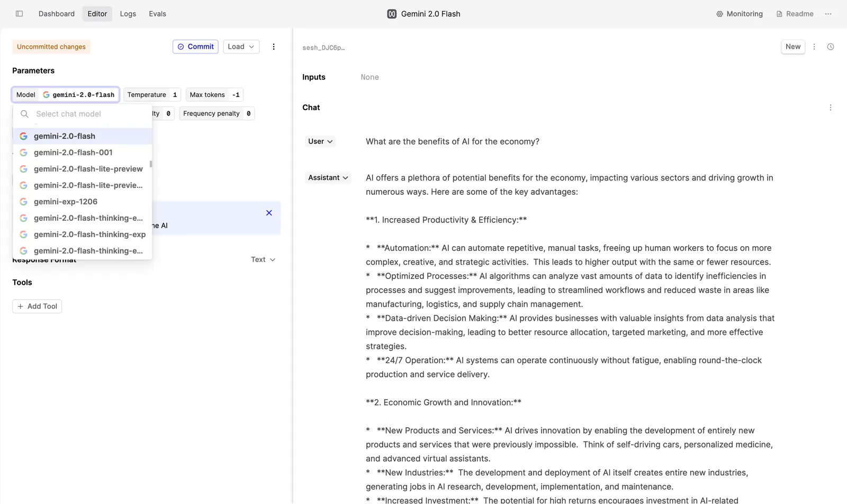The height and width of the screenshot is (504, 847).
Task: Click the sesh_DJC6p session ID
Action: click(x=323, y=48)
